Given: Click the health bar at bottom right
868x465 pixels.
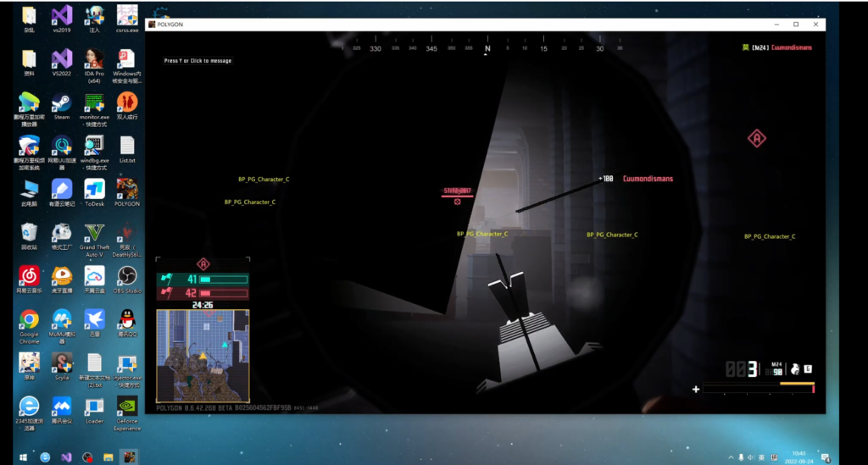Looking at the screenshot, I should (x=759, y=389).
